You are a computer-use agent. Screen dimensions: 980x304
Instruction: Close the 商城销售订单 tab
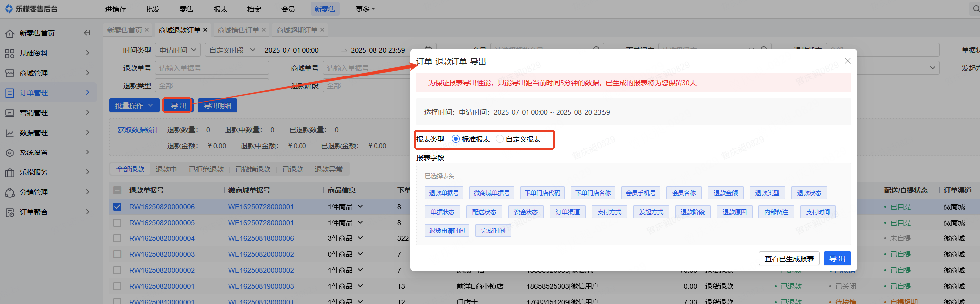coord(264,30)
